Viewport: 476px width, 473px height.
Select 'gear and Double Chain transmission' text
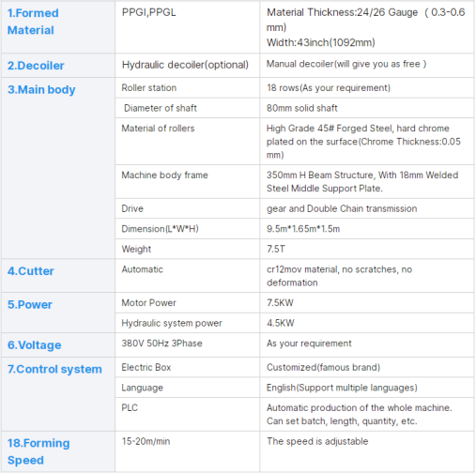coord(342,208)
